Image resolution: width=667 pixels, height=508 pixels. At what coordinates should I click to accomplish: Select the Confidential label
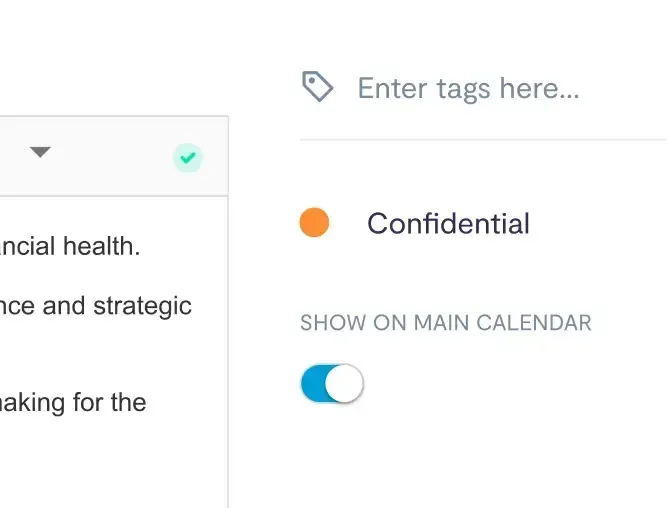pyautogui.click(x=448, y=223)
